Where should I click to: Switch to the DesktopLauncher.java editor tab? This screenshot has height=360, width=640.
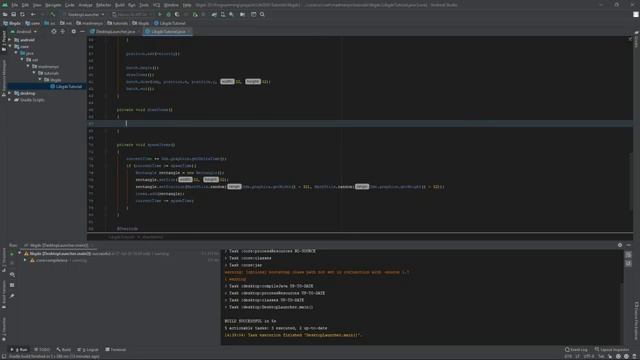point(114,31)
